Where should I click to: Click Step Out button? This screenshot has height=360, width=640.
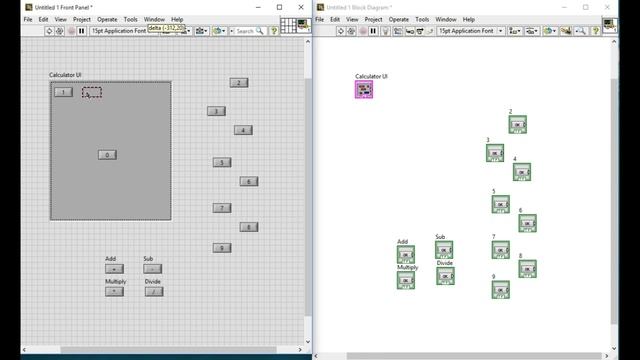(430, 31)
